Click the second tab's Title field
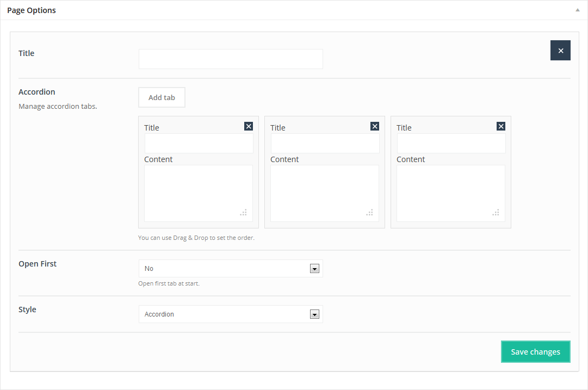This screenshot has height=390, width=588. click(325, 144)
